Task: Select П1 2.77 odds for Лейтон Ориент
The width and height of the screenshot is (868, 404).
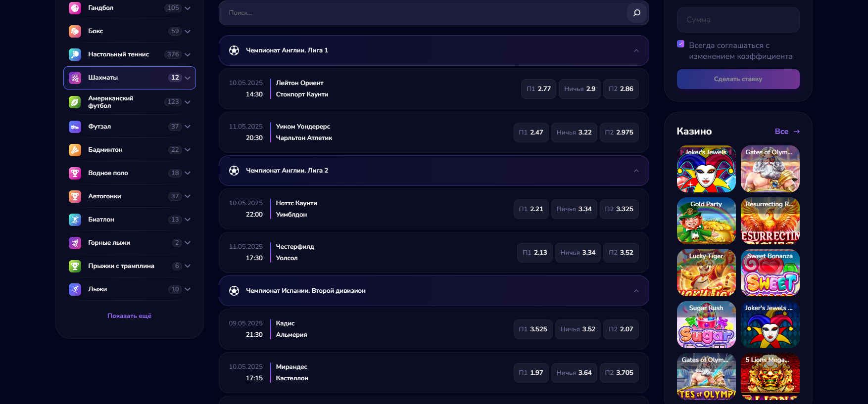Action: (538, 89)
